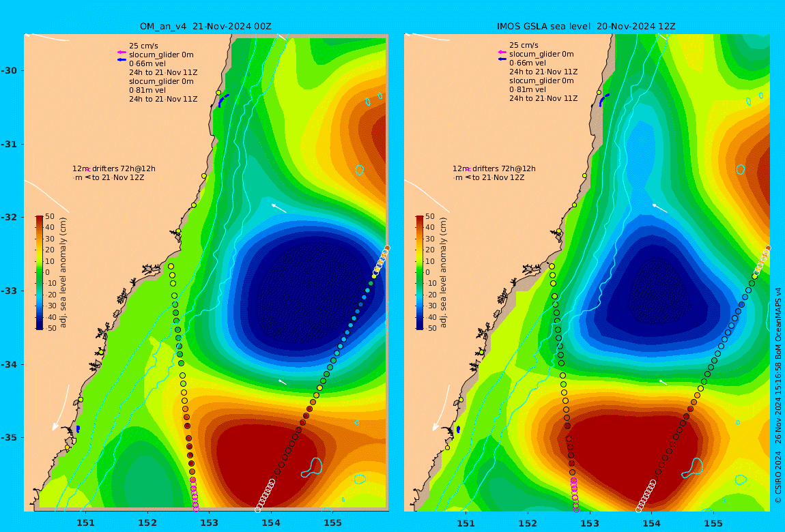Click latitude tick label '-32'

click(x=8, y=217)
